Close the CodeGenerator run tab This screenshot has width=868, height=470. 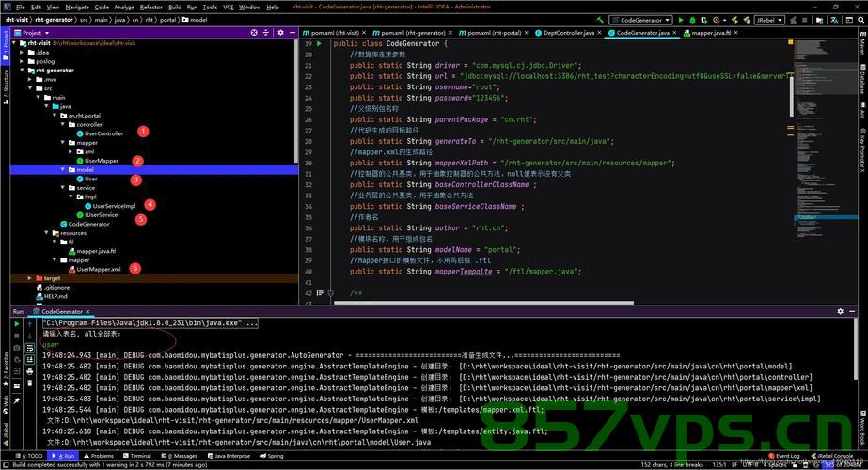point(87,312)
